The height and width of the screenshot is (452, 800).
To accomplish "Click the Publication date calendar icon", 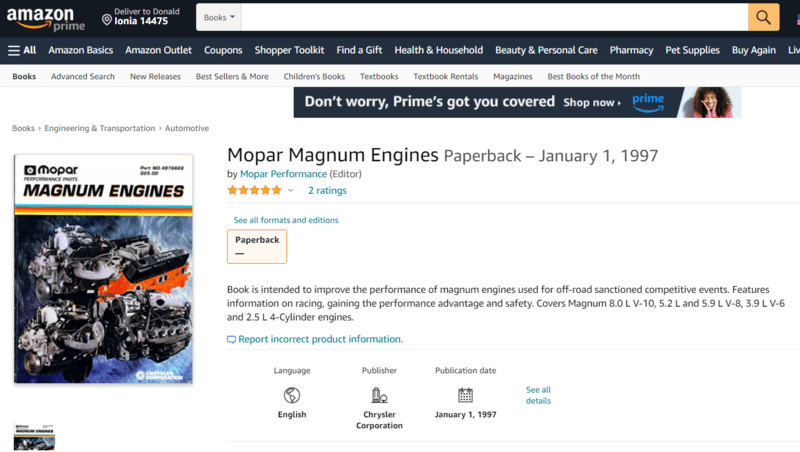I will [x=465, y=395].
